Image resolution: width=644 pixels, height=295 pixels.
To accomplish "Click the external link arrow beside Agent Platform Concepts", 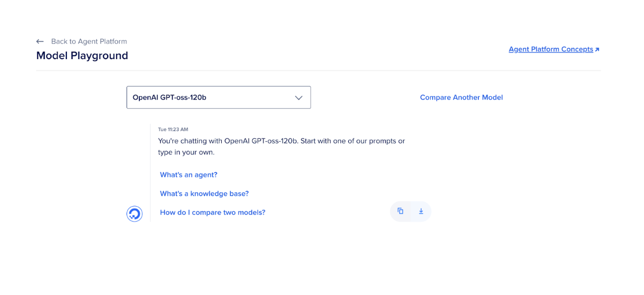I will coord(597,50).
